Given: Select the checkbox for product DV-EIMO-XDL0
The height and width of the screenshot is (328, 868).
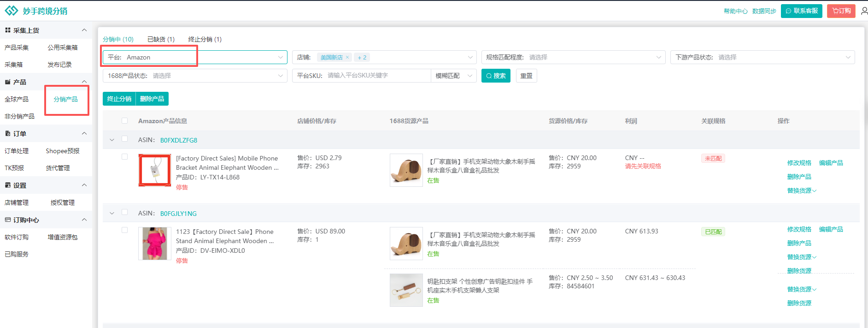Looking at the screenshot, I should pyautogui.click(x=124, y=230).
